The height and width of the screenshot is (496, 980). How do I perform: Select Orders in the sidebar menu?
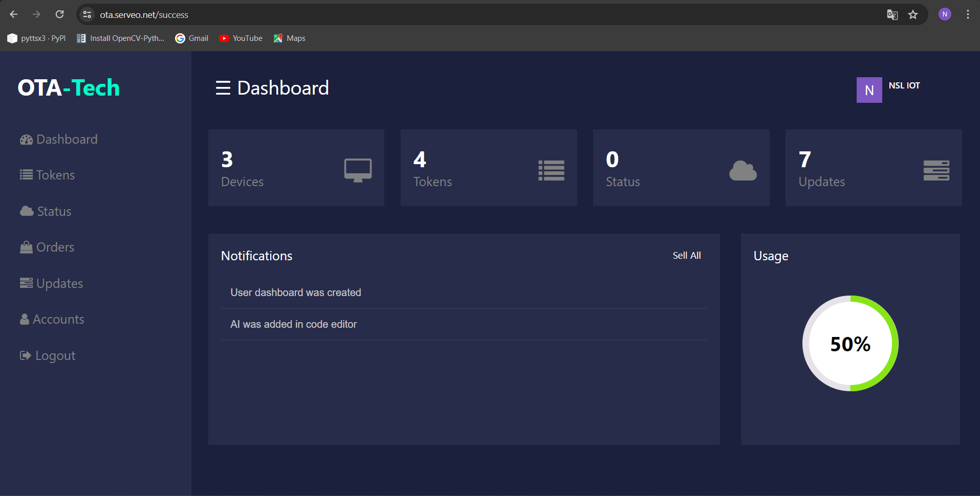coord(55,247)
